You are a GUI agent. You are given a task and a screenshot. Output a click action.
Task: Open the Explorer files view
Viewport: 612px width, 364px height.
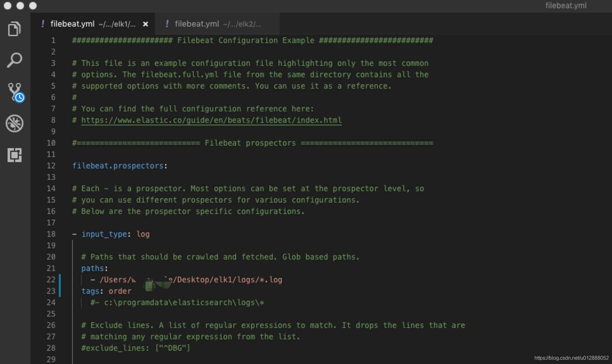click(x=14, y=28)
